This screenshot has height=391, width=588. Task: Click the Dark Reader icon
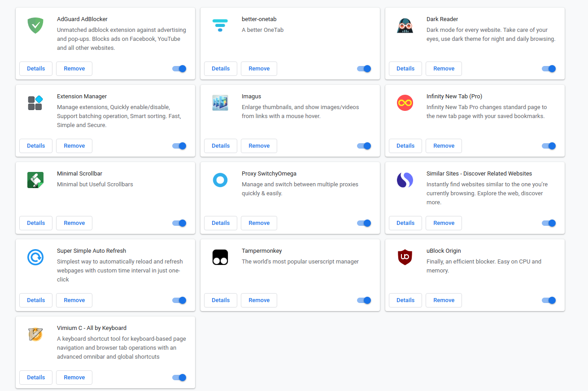[405, 26]
